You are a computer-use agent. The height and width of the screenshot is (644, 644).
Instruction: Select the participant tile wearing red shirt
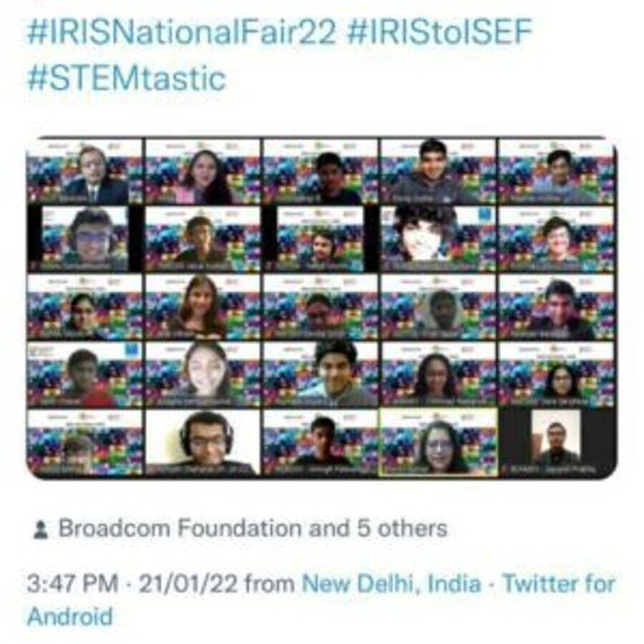coord(85,374)
